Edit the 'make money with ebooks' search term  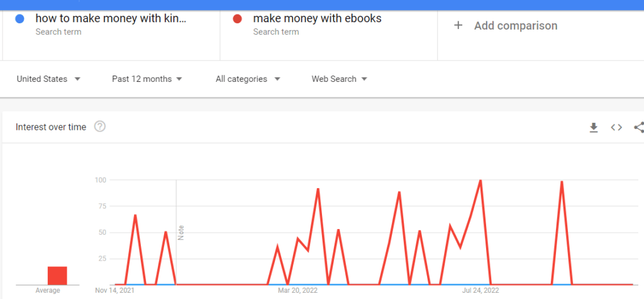(x=317, y=18)
